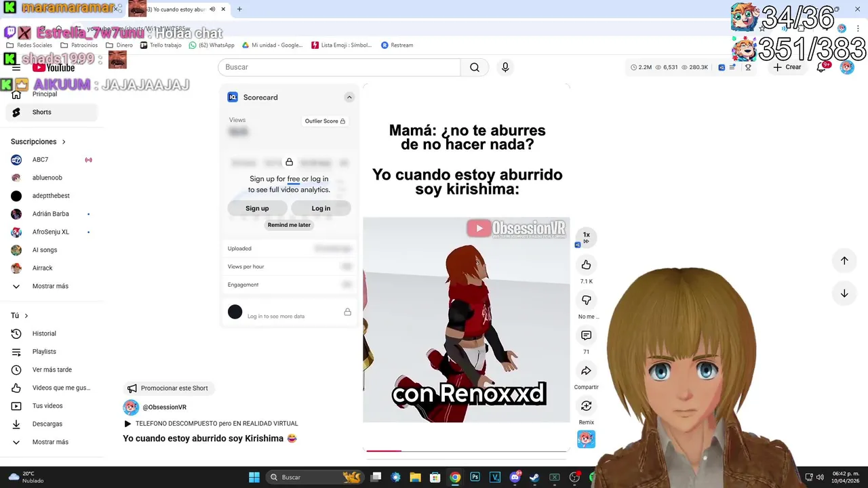Screen dimensions: 868x488
Task: Select Principal in the sidebar
Action: [51, 94]
